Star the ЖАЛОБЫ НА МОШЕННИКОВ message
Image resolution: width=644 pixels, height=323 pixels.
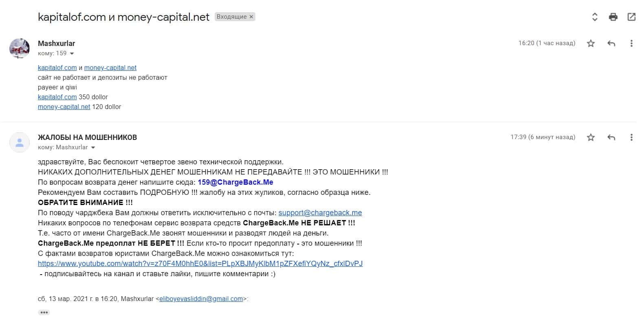pos(591,137)
